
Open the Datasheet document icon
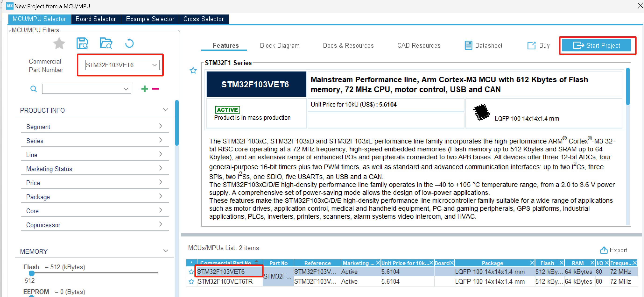coord(468,46)
